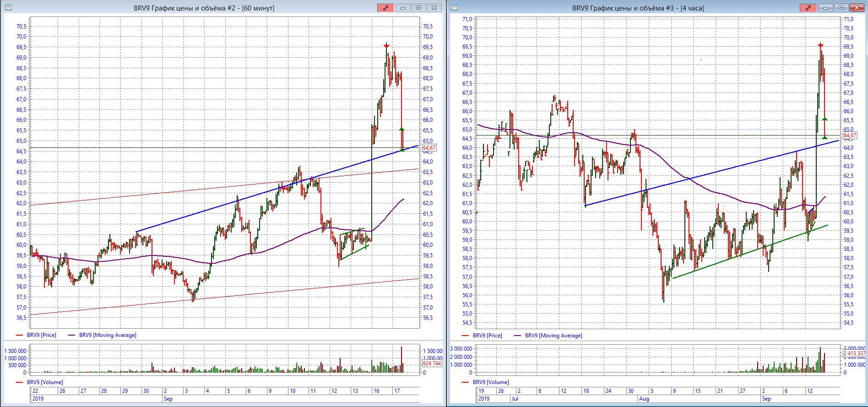Click the 64,67 current price label on the 60-minute chart
Viewport: 868px width, 407px height.
429,148
